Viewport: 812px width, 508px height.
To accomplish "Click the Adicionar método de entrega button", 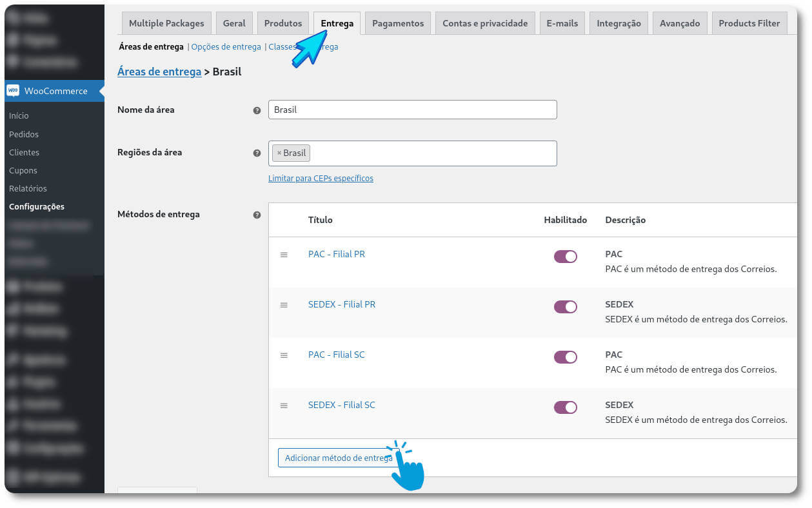I will point(339,458).
